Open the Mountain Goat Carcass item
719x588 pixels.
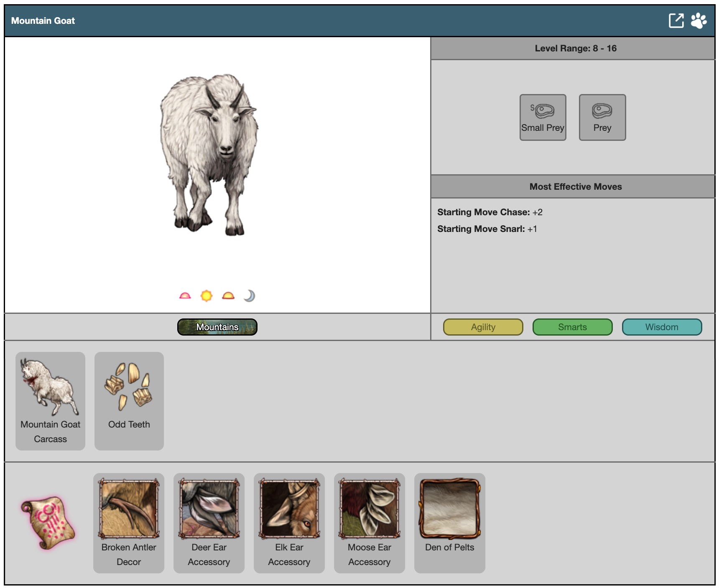click(50, 401)
